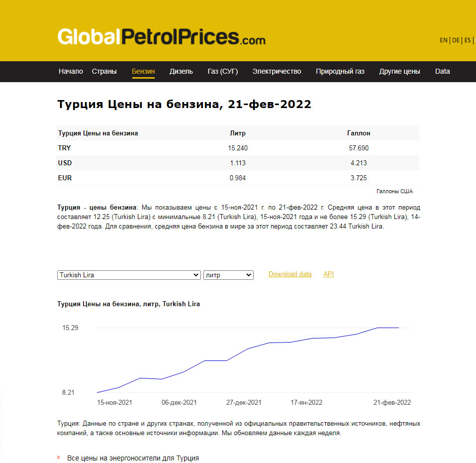Viewport: 476px width, 463px height.
Task: Select TRY per-litre value 15.240
Action: point(238,148)
